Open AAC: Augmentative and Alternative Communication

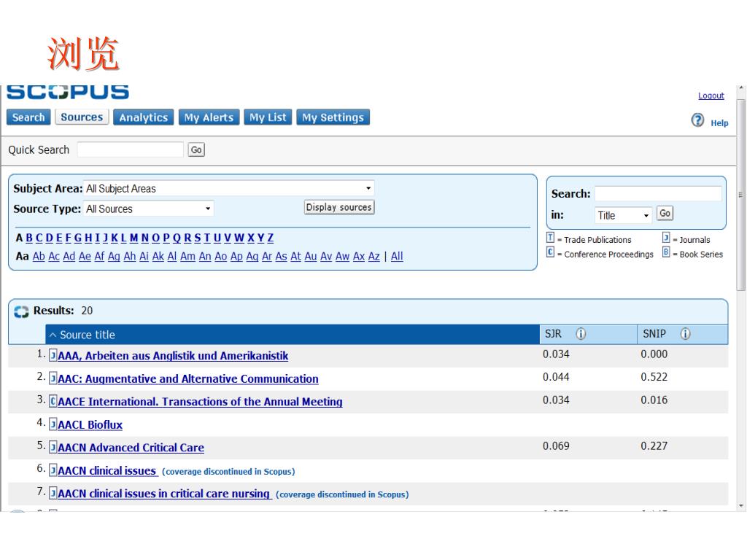[x=188, y=378]
